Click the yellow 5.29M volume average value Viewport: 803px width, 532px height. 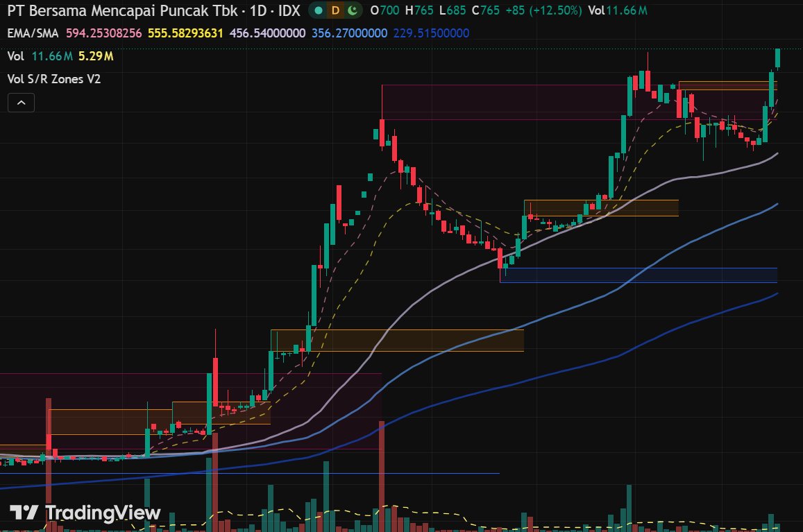tap(96, 56)
